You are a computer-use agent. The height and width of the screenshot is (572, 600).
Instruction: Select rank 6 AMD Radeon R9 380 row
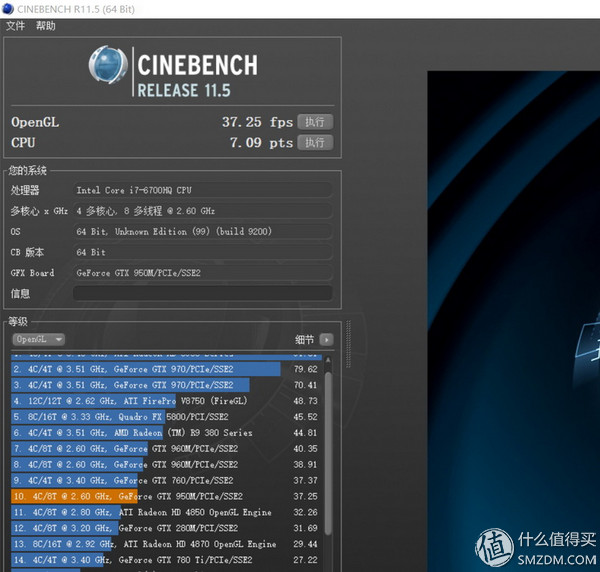coord(167,433)
